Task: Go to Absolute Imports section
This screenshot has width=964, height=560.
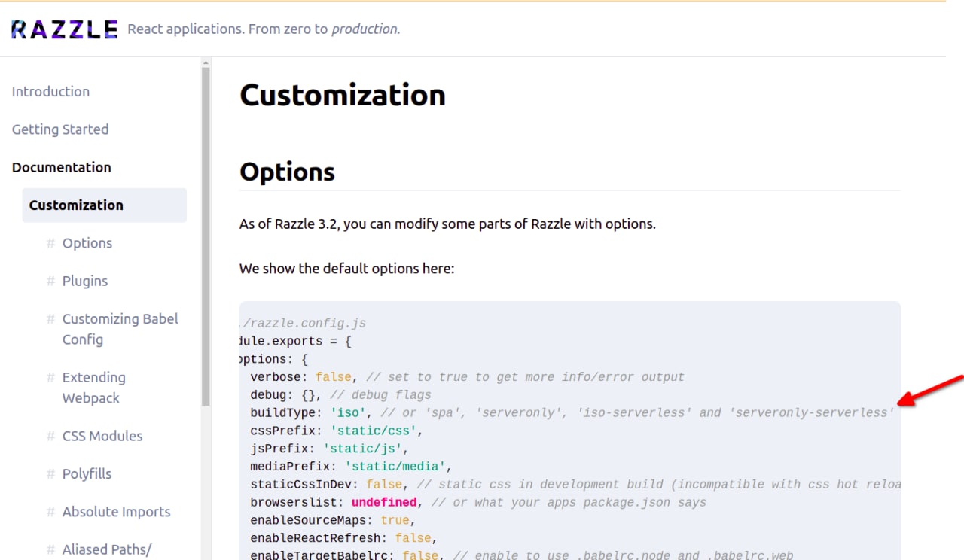Action: [x=116, y=512]
